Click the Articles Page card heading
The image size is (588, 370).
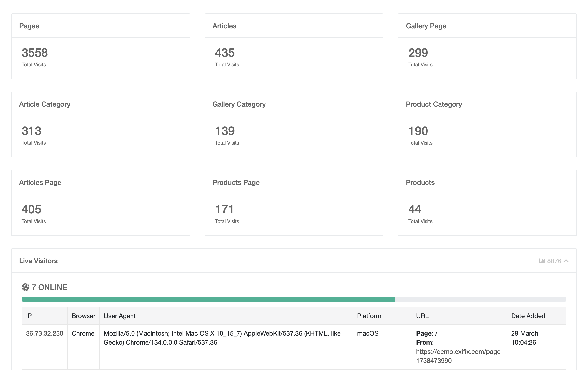[40, 182]
